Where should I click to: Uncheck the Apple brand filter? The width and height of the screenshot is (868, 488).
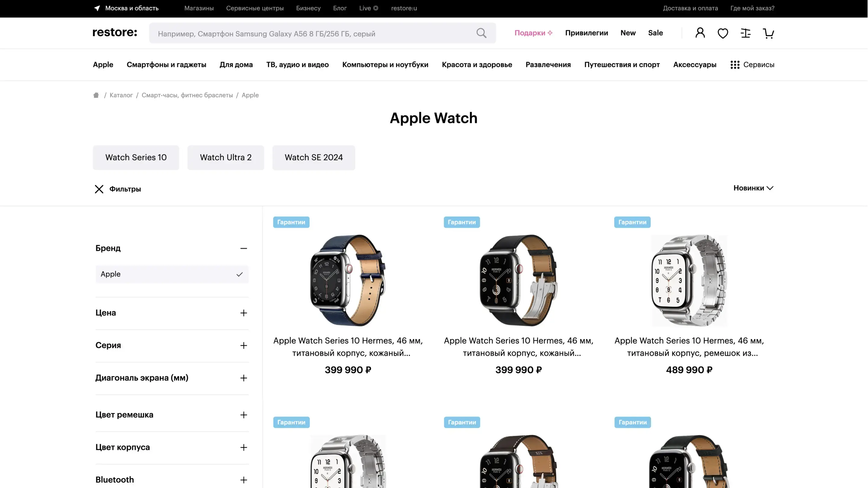coord(172,274)
